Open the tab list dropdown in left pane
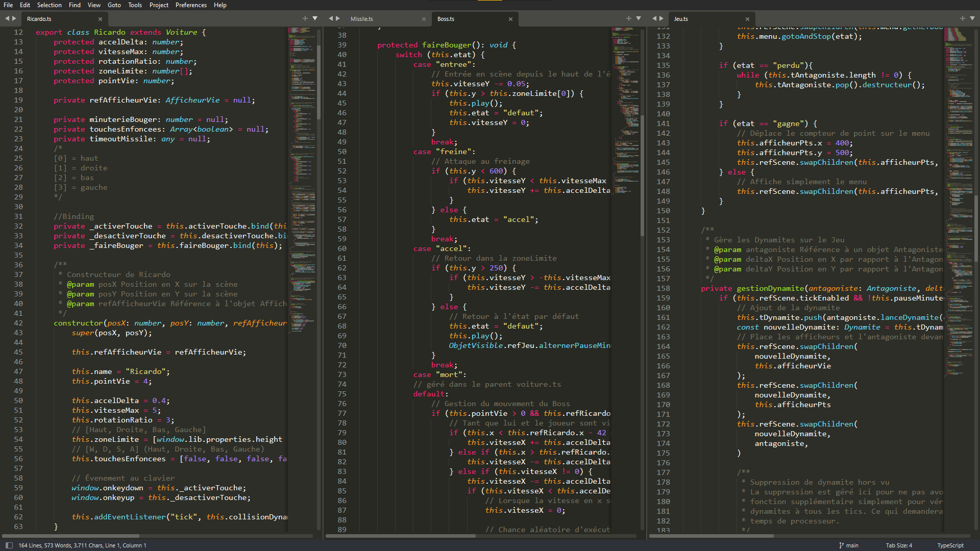The width and height of the screenshot is (980, 551). point(315,18)
